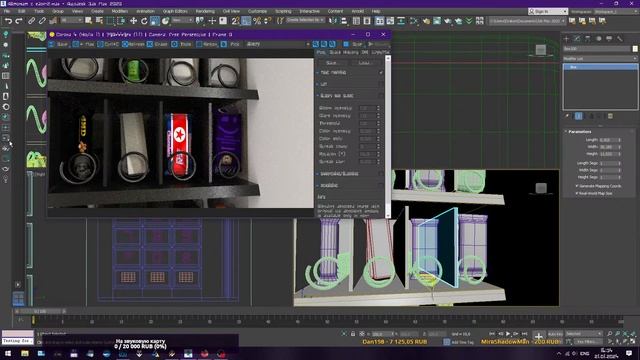The width and height of the screenshot is (640, 360).
Task: Open the Customize menu
Action: click(258, 11)
